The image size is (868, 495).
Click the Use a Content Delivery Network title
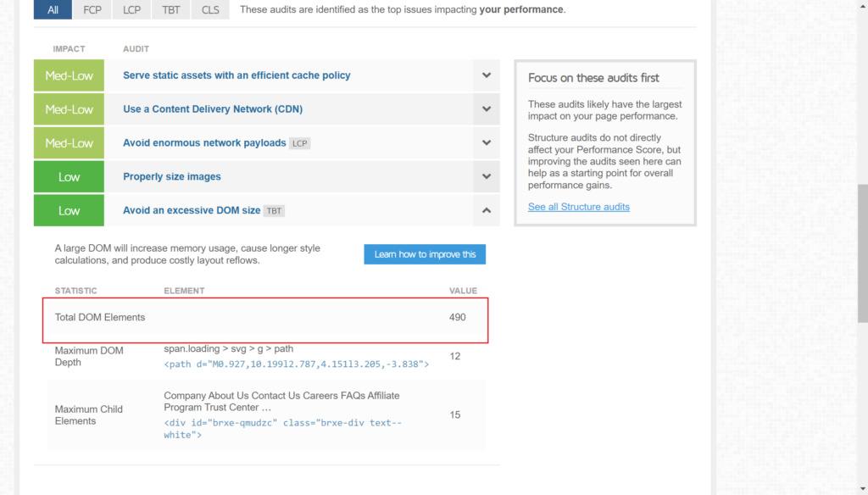point(212,109)
